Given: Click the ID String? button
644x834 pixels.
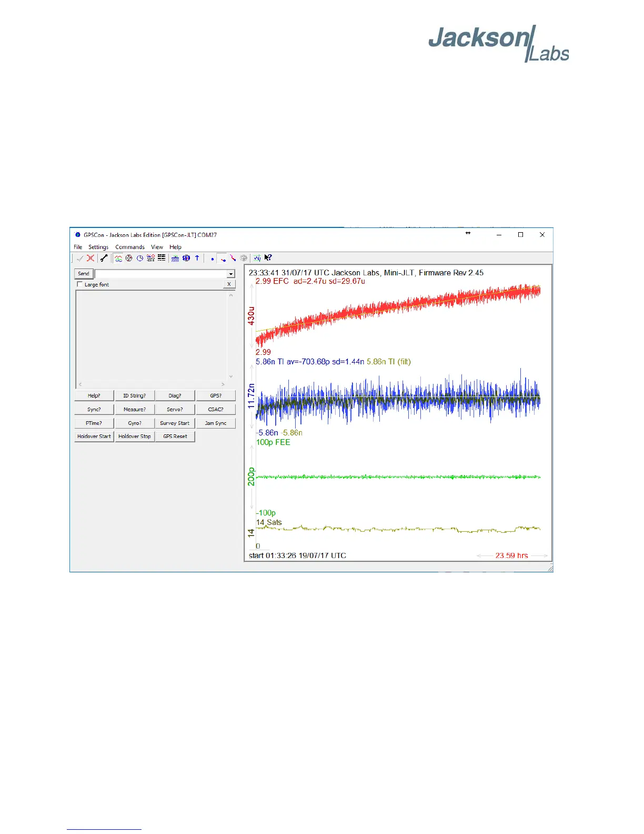Looking at the screenshot, I should (135, 396).
